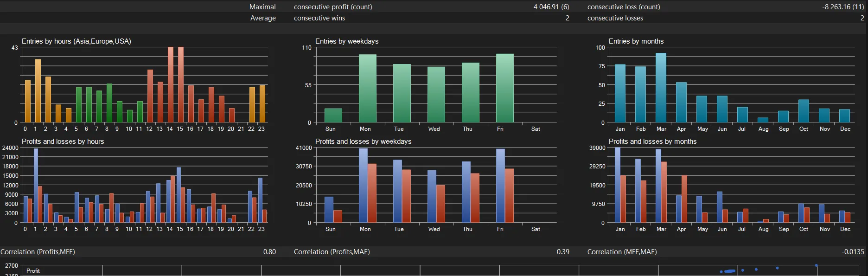Click the 'Sat' axis label in Entries by weekdays
This screenshot has width=868, height=276.
click(536, 129)
